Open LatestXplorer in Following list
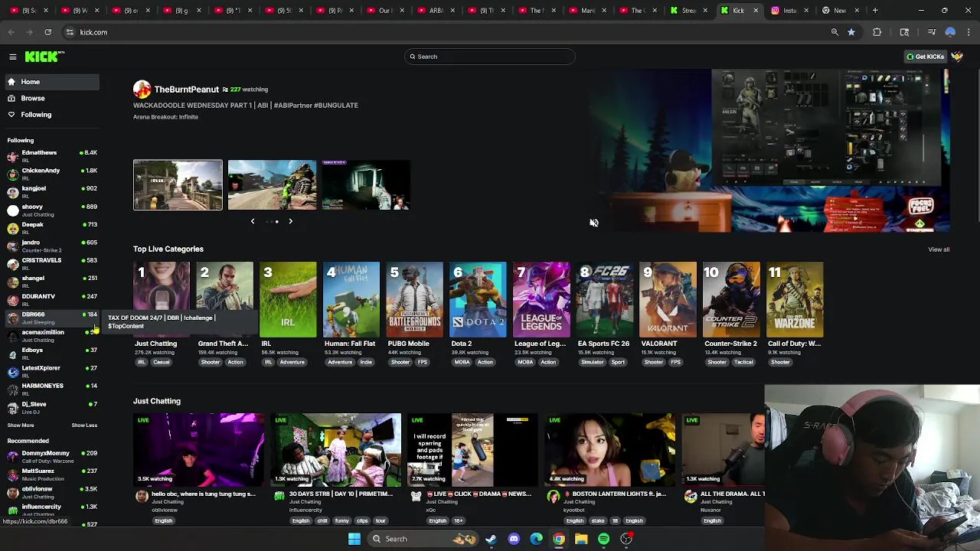 [x=52, y=371]
